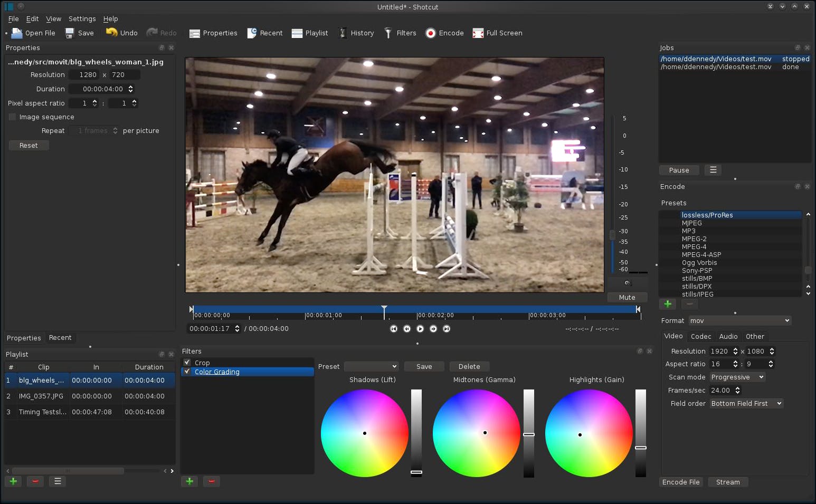
Task: Add a new filter with plus icon
Action: pos(189,481)
